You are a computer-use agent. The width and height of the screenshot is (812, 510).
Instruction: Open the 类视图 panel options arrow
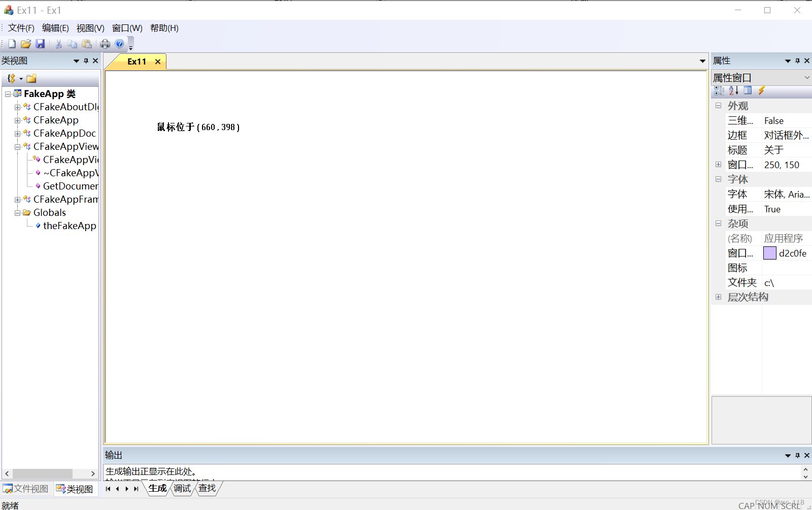coord(76,61)
